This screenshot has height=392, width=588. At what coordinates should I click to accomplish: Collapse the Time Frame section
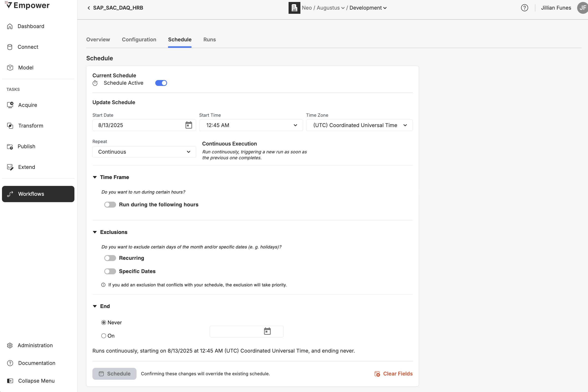pos(95,177)
